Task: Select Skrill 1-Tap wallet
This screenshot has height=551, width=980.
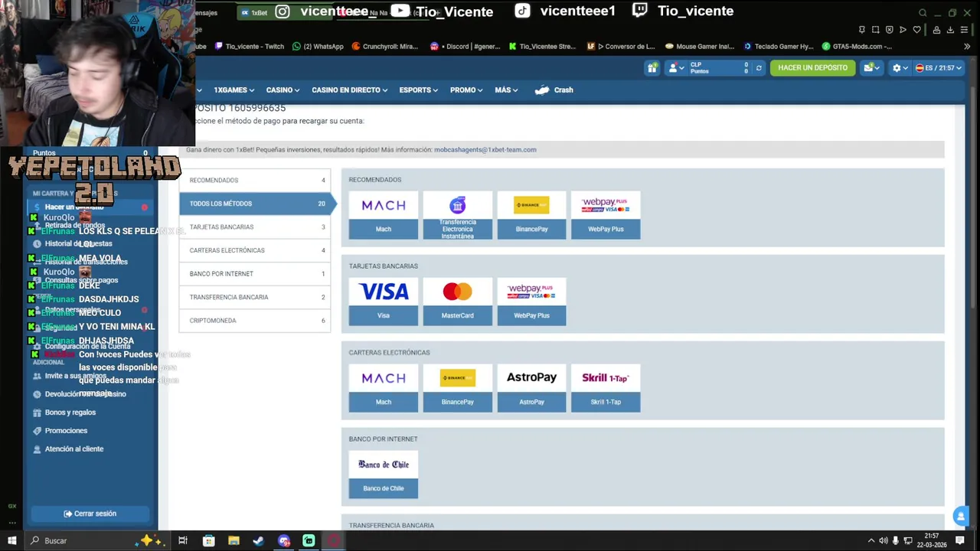Action: pyautogui.click(x=606, y=388)
